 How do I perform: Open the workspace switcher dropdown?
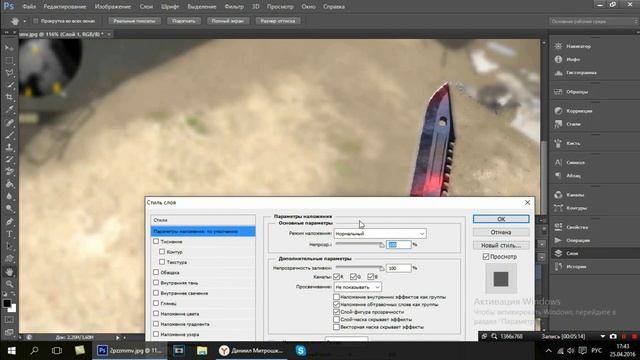point(593,21)
